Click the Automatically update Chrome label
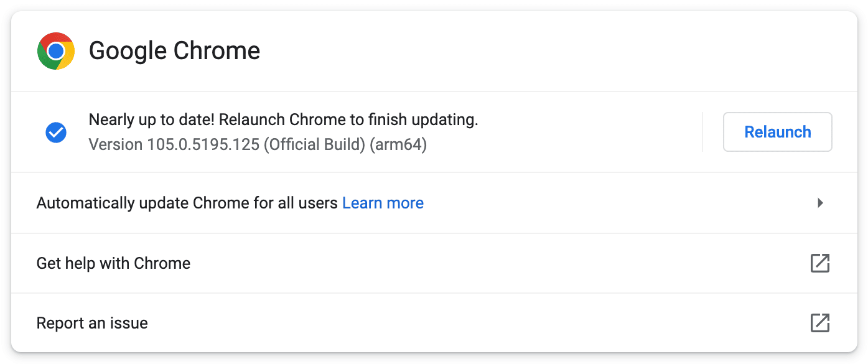Viewport: 868px width, 364px height. tap(187, 203)
